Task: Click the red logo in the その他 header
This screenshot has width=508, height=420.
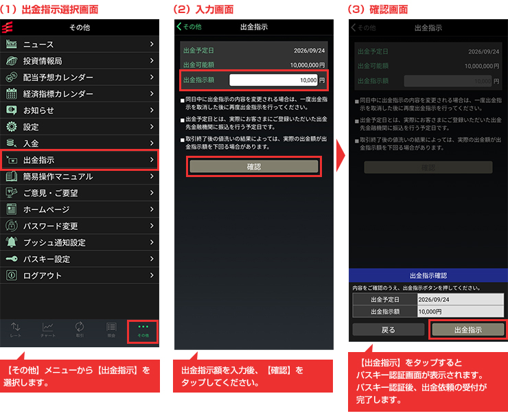Action: (x=7, y=27)
